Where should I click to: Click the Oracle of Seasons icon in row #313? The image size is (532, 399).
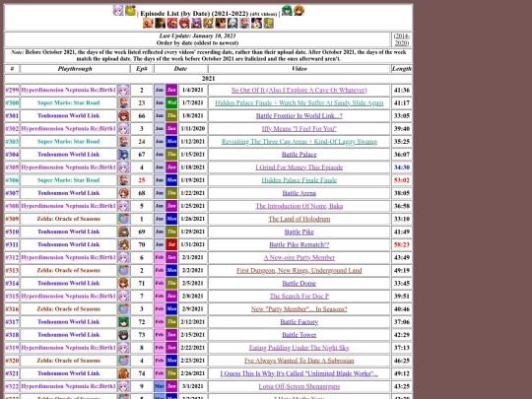pyautogui.click(x=123, y=270)
